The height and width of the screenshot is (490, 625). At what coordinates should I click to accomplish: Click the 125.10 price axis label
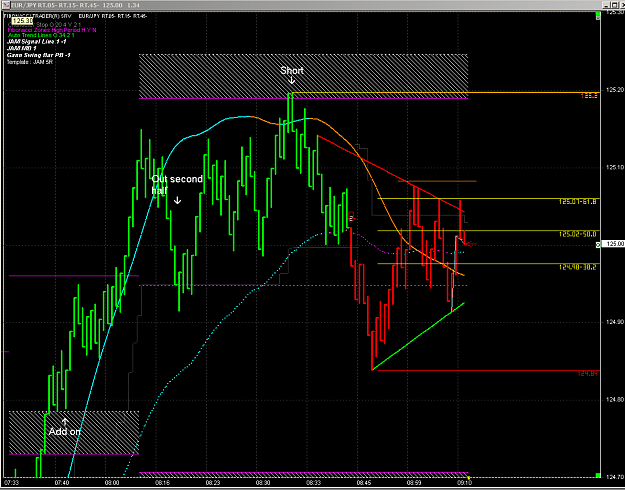[615, 167]
